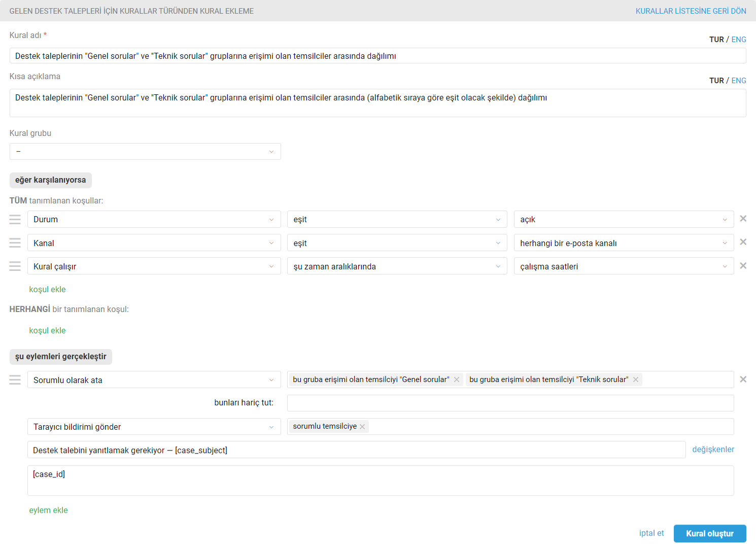Delete the Kanal condition row
Image resolution: width=756 pixels, height=552 pixels.
click(x=743, y=242)
